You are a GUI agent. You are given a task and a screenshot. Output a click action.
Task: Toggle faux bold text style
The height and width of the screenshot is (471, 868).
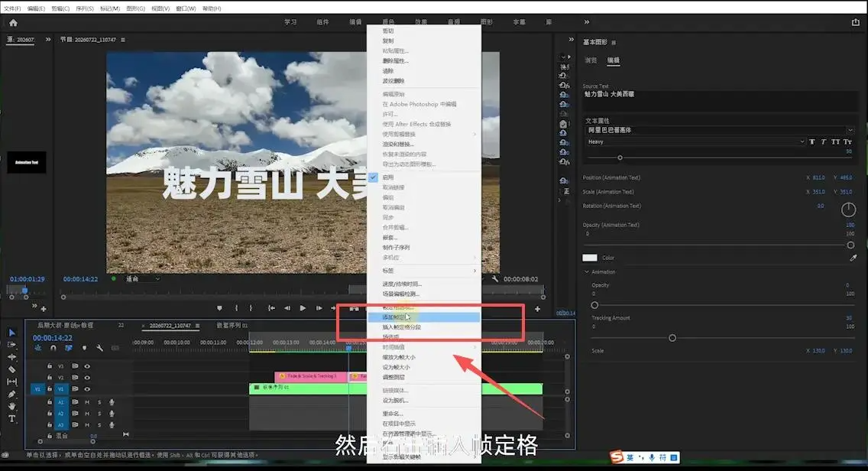coord(812,142)
